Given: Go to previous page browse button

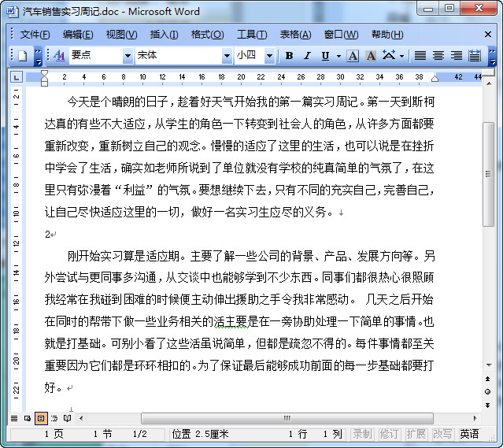Looking at the screenshot, I should (x=488, y=379).
